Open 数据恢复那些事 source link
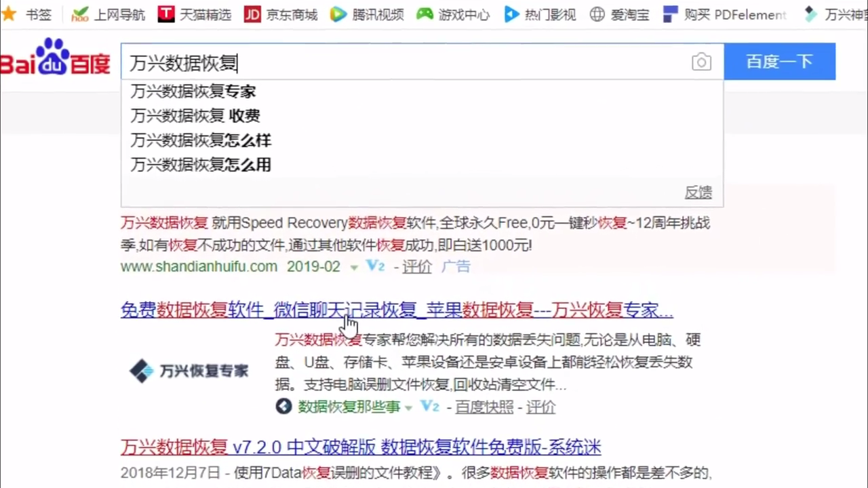The image size is (868, 488). 349,407
